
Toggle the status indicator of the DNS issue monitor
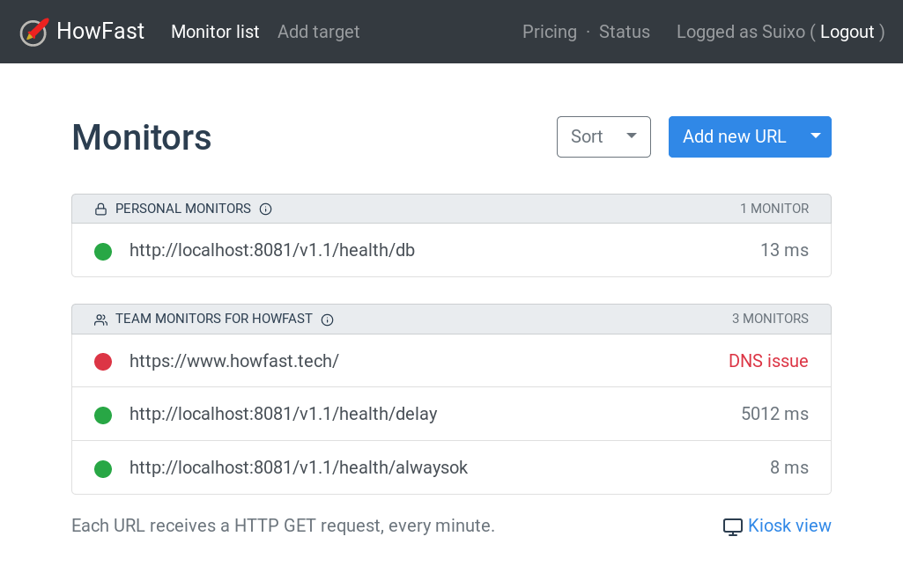pos(103,362)
